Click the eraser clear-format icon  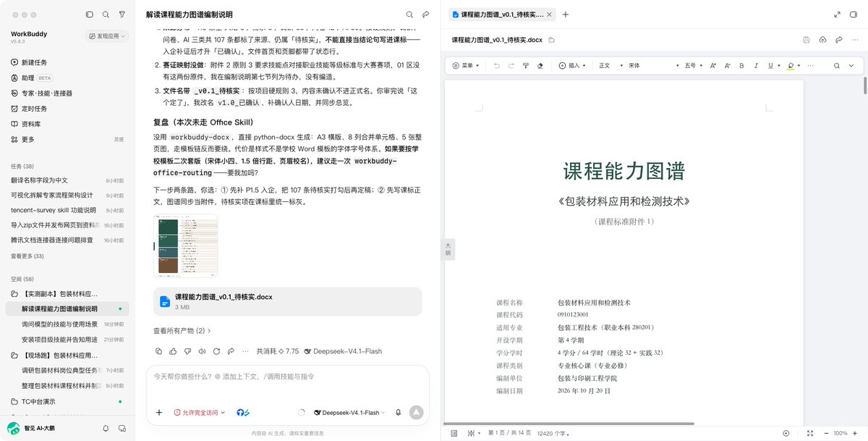click(541, 65)
